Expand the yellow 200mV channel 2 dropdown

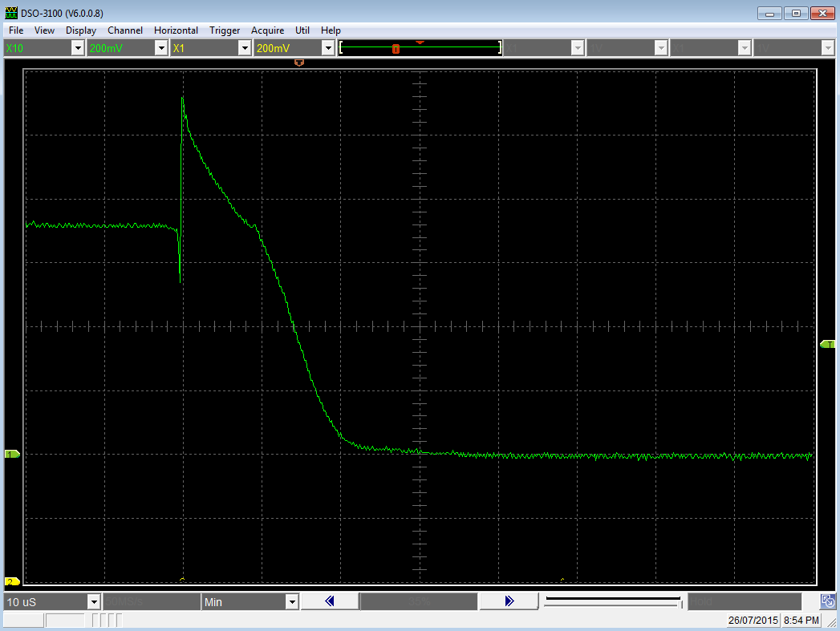pos(327,49)
